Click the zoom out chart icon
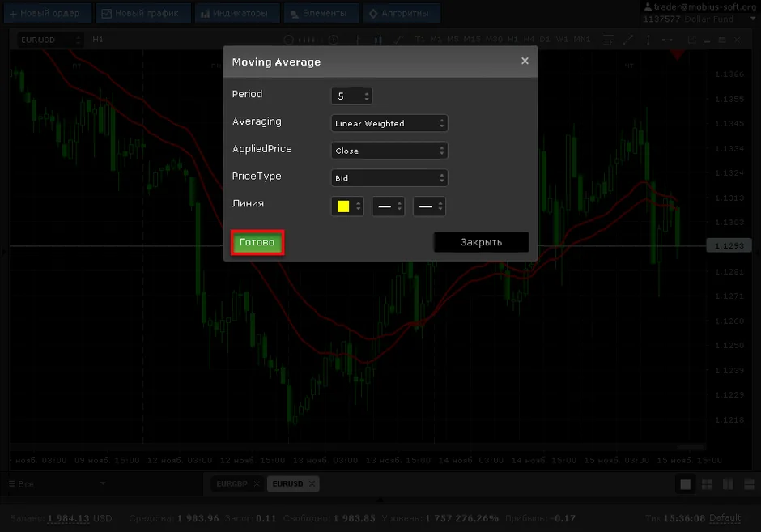Image resolution: width=761 pixels, height=532 pixels. tap(288, 40)
